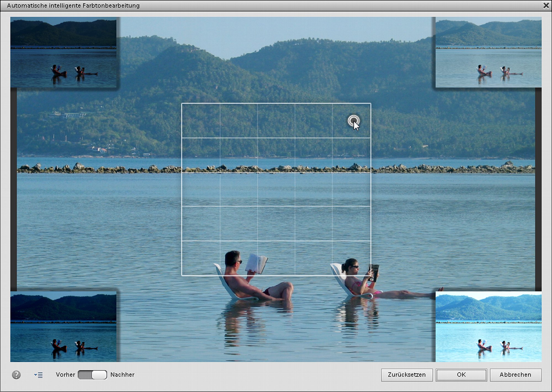
Task: Select the dark top-left preview thumbnail
Action: click(x=63, y=52)
